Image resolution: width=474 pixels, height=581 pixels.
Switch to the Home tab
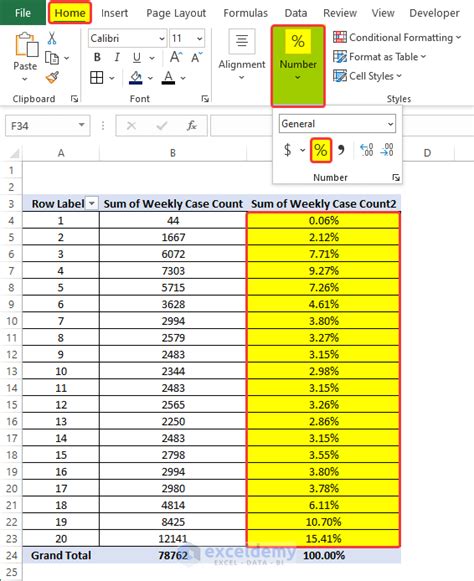pos(70,13)
